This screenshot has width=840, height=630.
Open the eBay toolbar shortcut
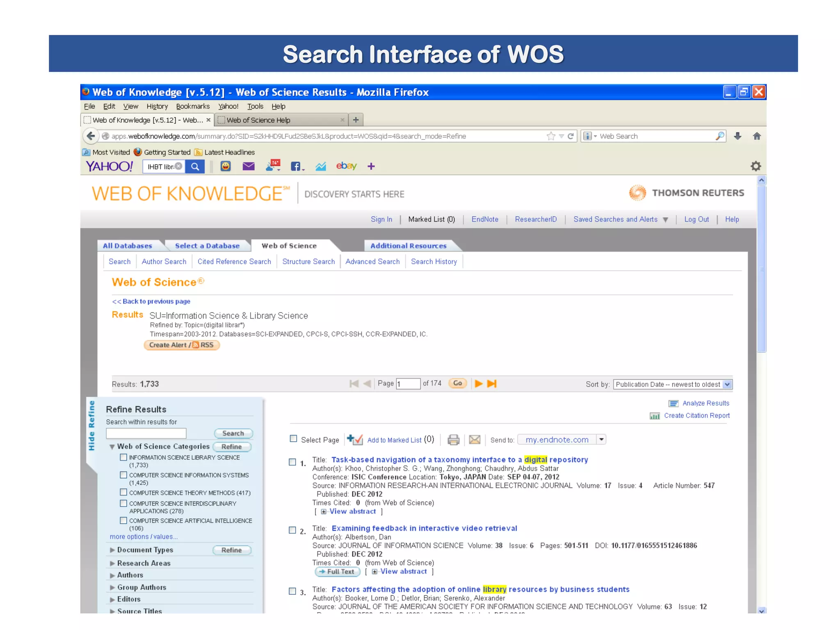click(x=347, y=166)
